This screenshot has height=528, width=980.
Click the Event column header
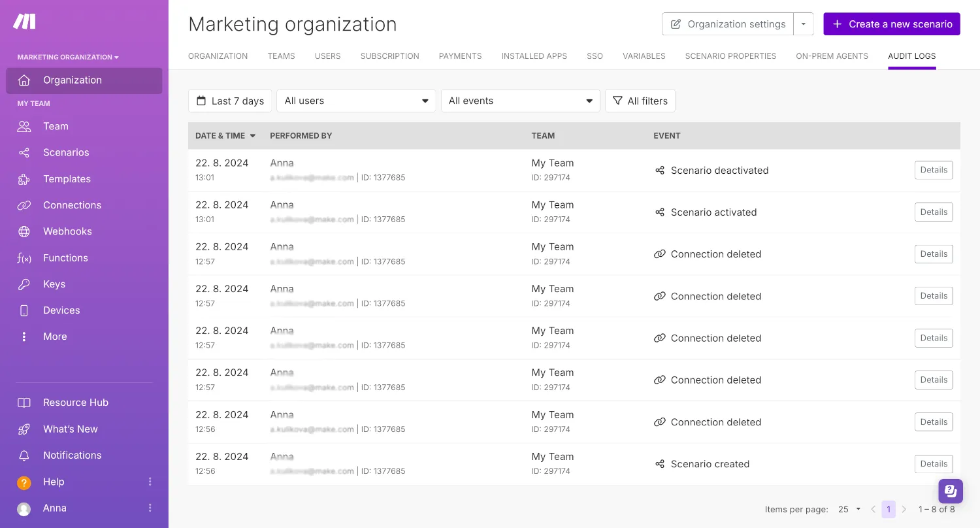point(667,136)
